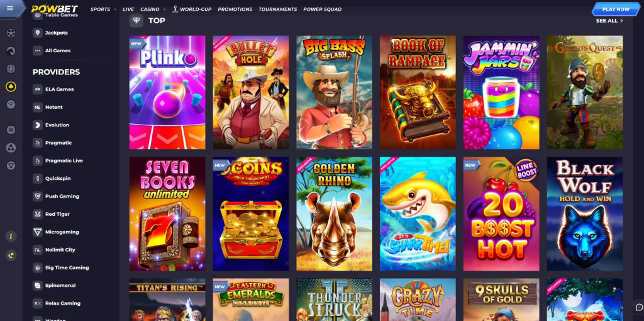The width and height of the screenshot is (644, 321).
Task: Select the Nolimit City provider icon
Action: [38, 250]
